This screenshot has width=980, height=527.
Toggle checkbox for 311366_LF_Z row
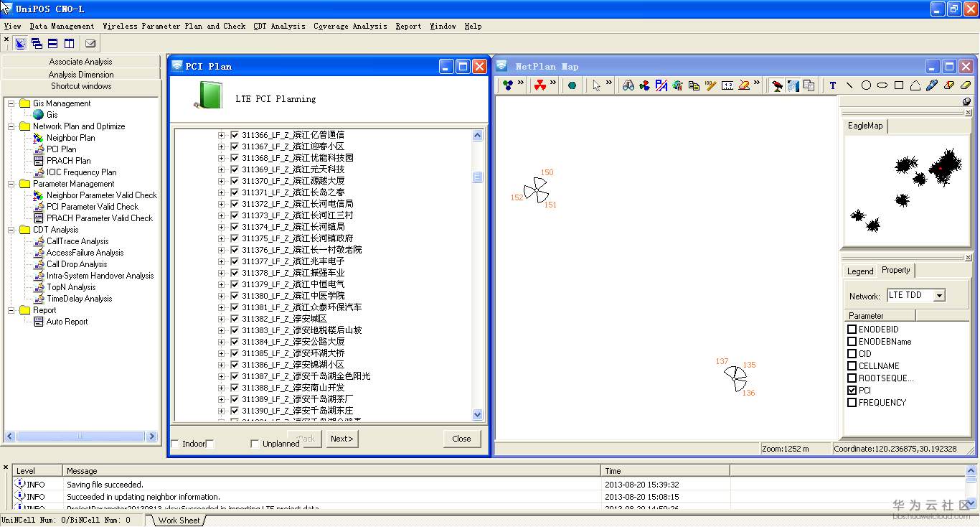(x=234, y=135)
